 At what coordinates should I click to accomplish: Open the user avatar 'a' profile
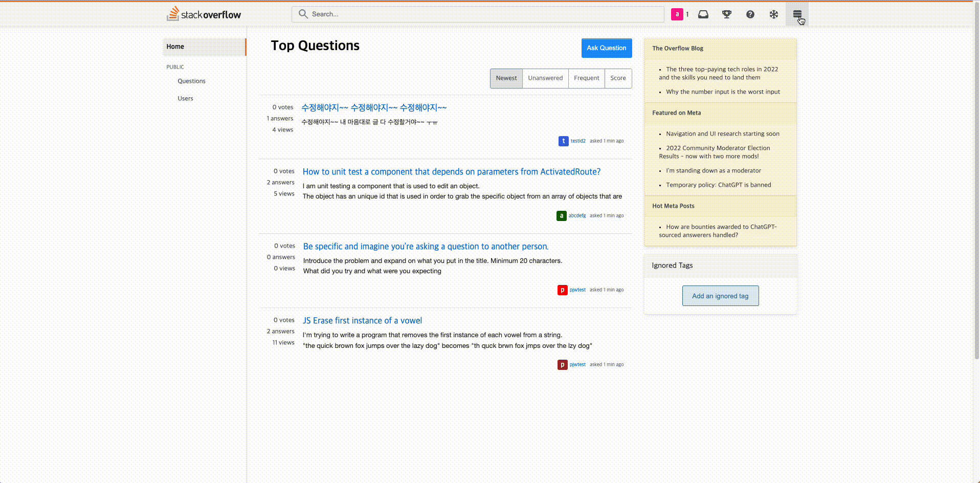pos(677,14)
